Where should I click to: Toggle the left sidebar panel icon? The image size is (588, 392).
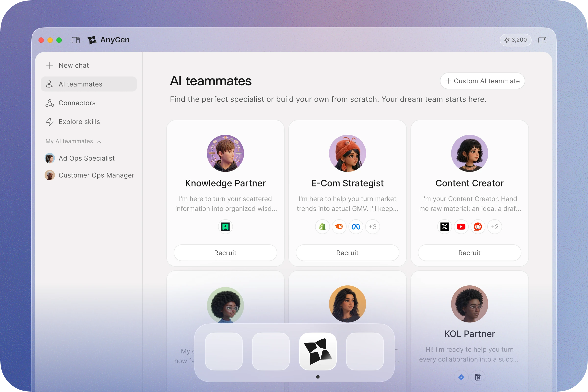click(76, 40)
